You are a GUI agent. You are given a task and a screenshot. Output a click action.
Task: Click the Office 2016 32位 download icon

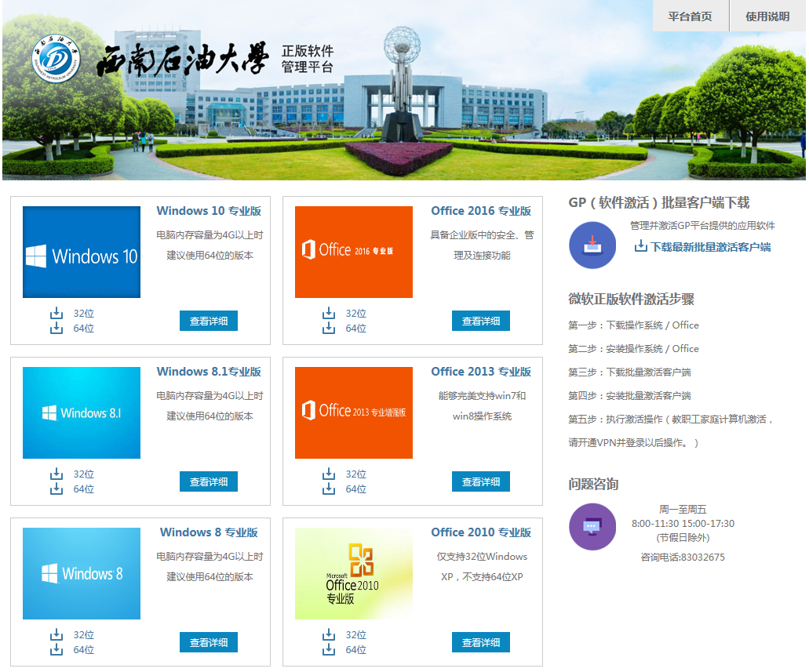click(x=329, y=313)
